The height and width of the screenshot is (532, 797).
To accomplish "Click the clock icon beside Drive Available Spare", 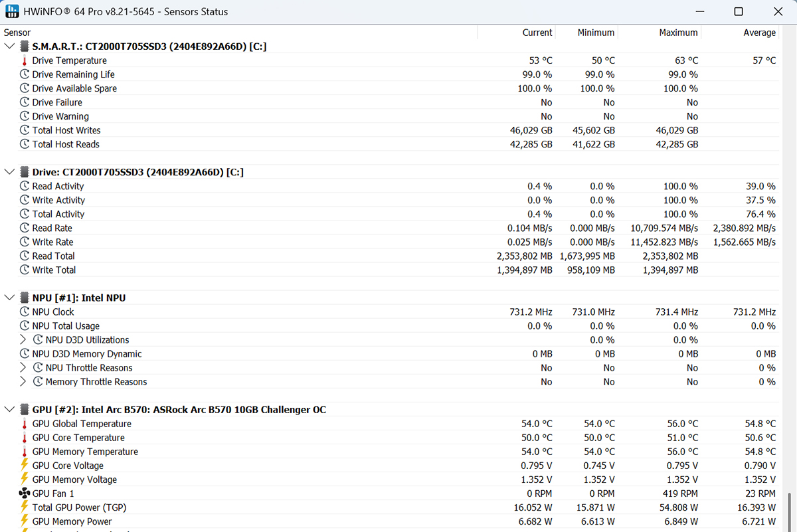I will pos(25,88).
